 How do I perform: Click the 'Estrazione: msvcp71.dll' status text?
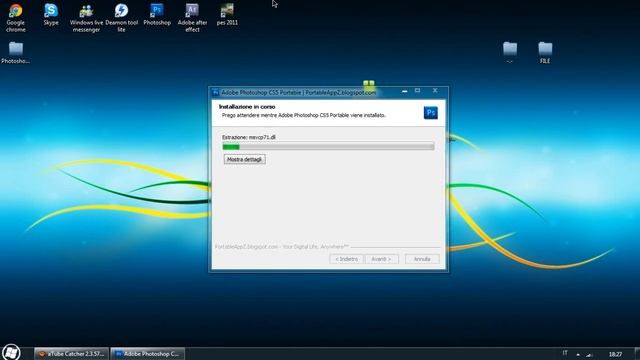pos(249,137)
